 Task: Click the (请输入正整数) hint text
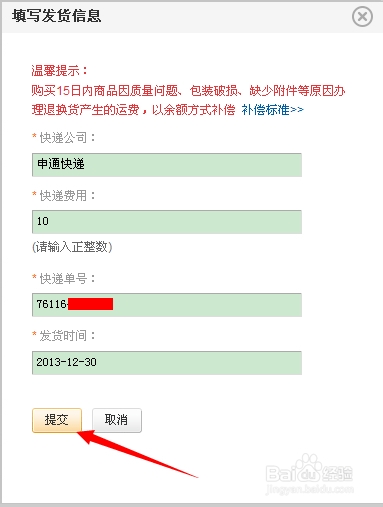72,247
